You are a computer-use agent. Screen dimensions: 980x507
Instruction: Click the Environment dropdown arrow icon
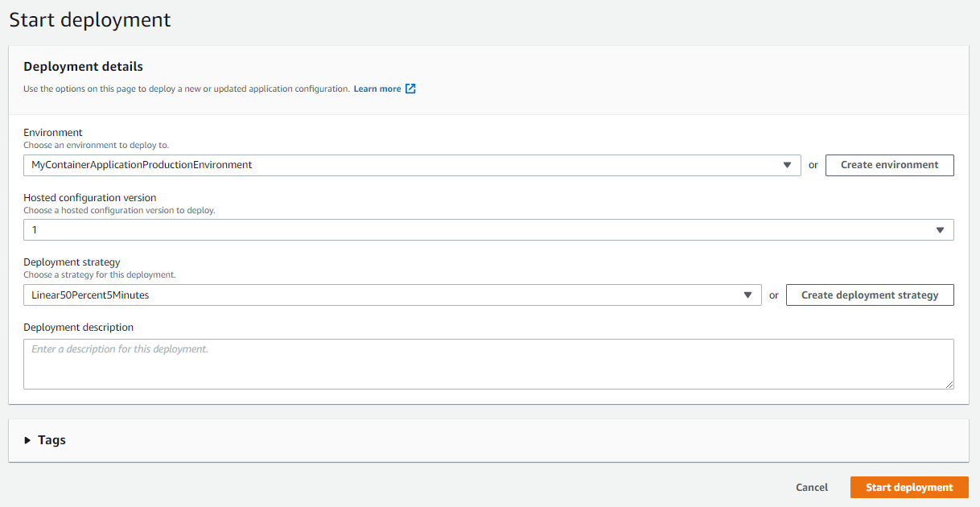pos(788,165)
